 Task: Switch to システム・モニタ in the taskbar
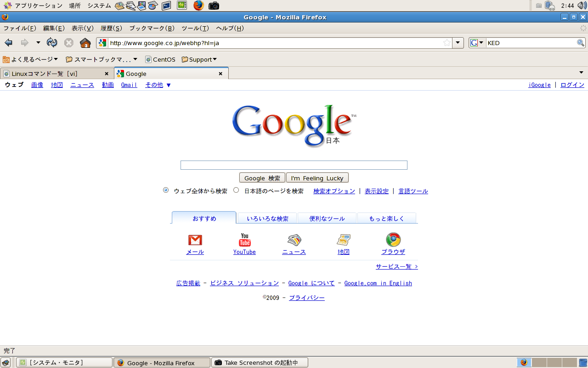coord(64,362)
